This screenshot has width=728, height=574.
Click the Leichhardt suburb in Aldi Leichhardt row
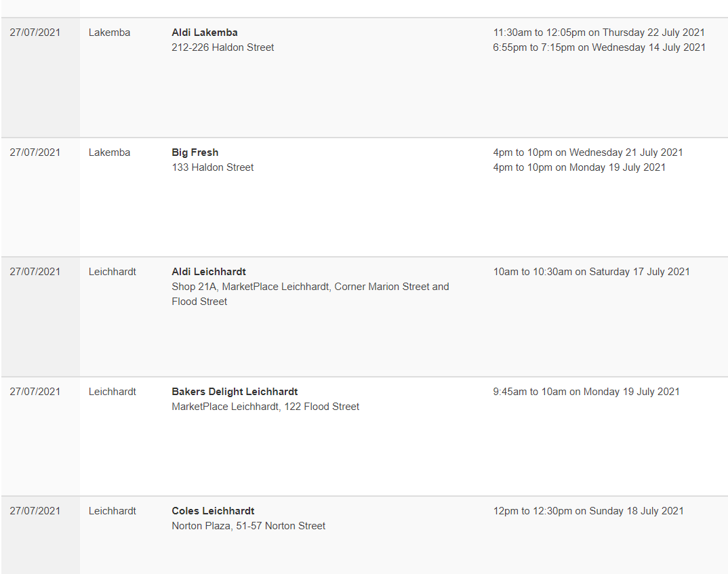click(113, 272)
